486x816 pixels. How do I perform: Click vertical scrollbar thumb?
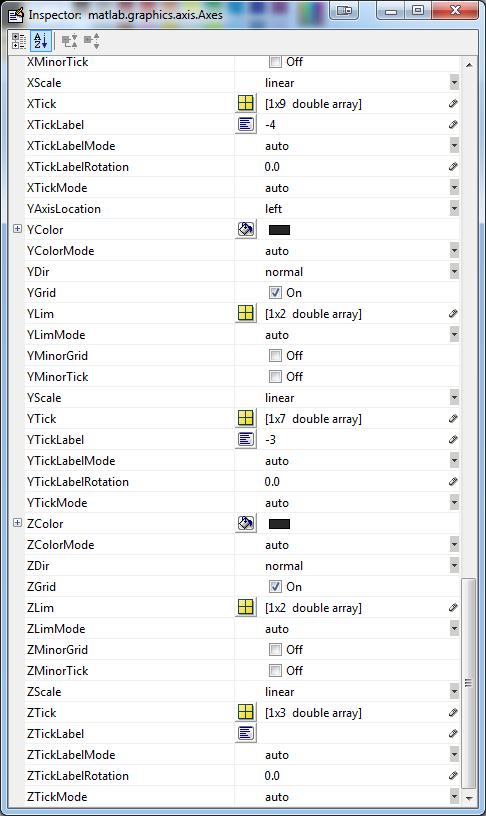point(468,683)
